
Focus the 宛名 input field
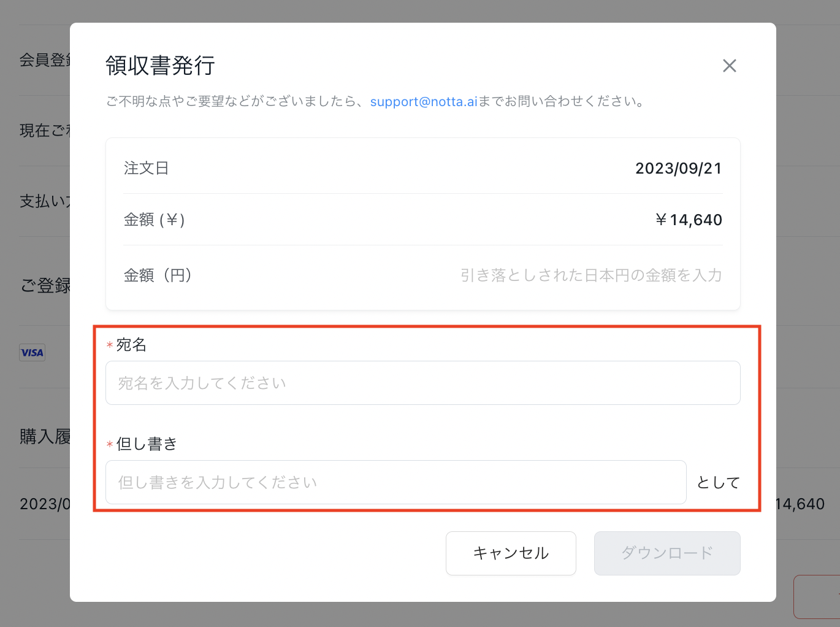pos(422,383)
